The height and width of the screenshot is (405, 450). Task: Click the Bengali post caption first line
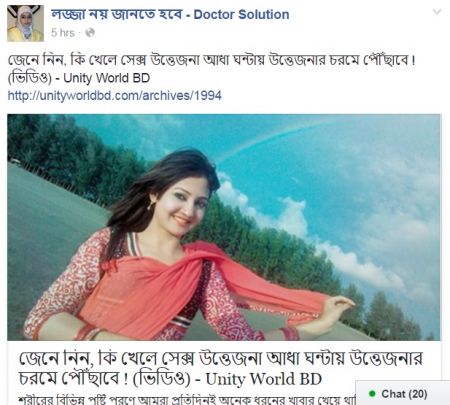(212, 60)
